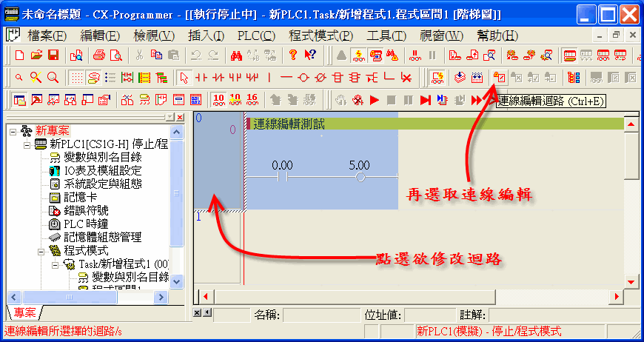Image resolution: width=644 pixels, height=342 pixels.
Task: Activate context help arrow-question icon
Action: (x=310, y=55)
